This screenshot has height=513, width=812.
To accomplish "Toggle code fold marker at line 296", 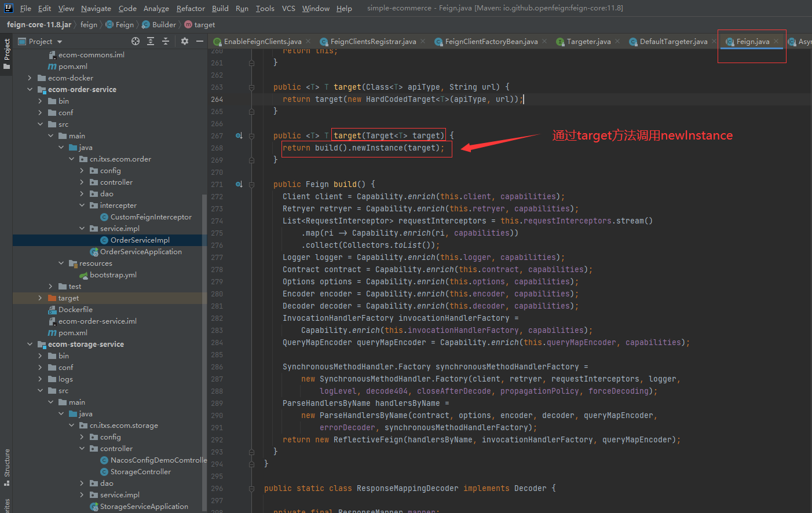I will 252,489.
